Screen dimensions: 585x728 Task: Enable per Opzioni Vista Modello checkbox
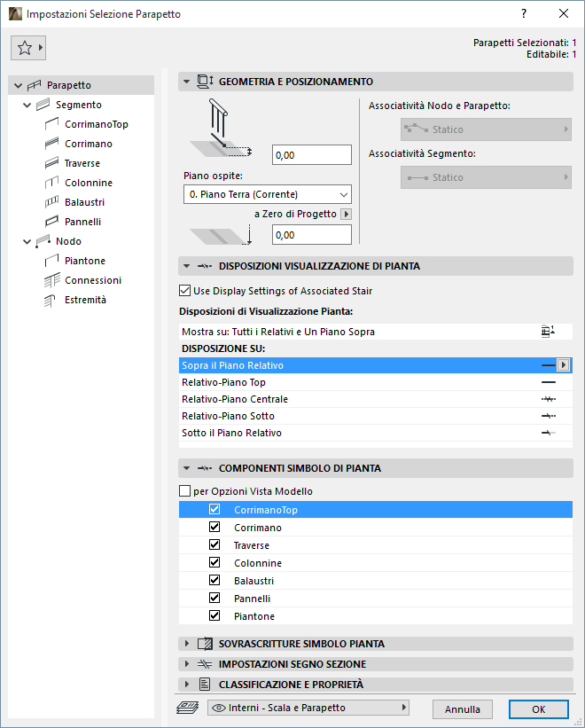184,491
